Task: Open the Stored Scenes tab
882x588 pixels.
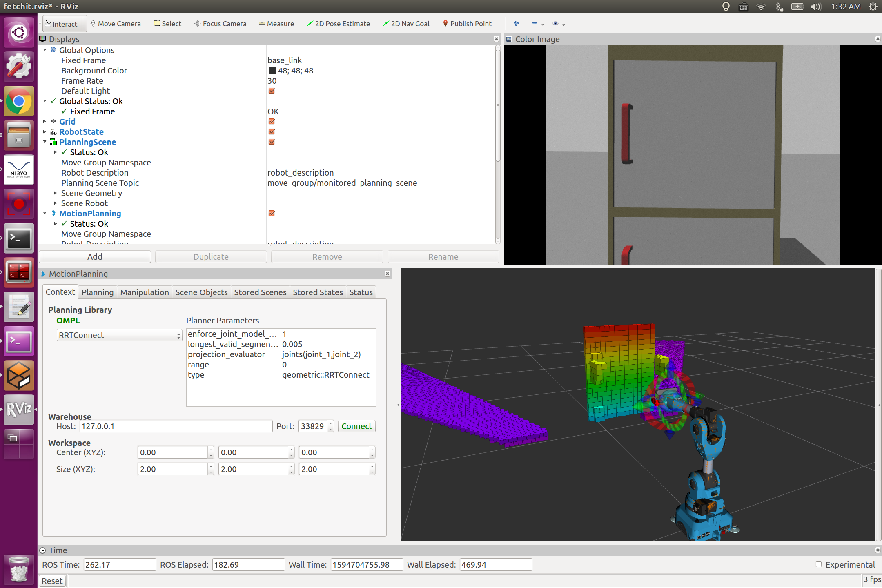Action: 260,292
